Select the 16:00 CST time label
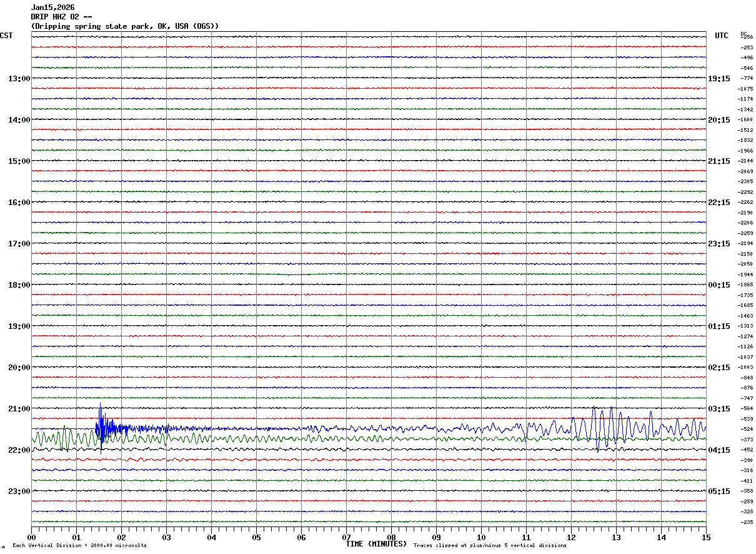 click(x=19, y=202)
